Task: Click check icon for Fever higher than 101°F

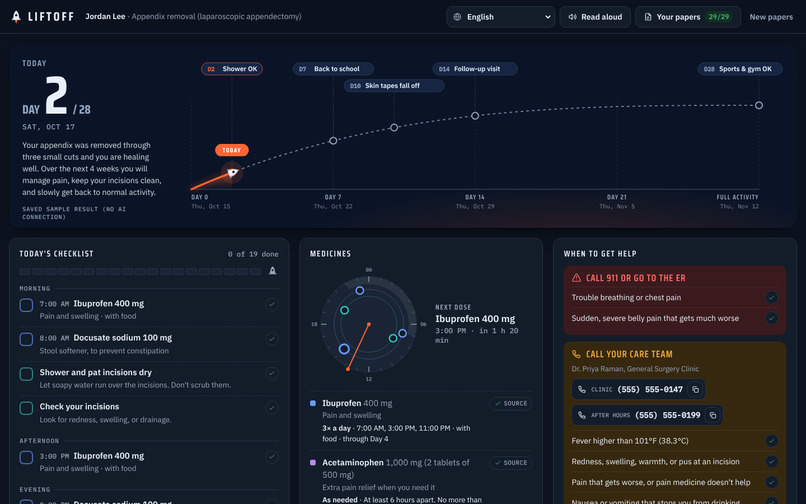Action: pos(771,441)
